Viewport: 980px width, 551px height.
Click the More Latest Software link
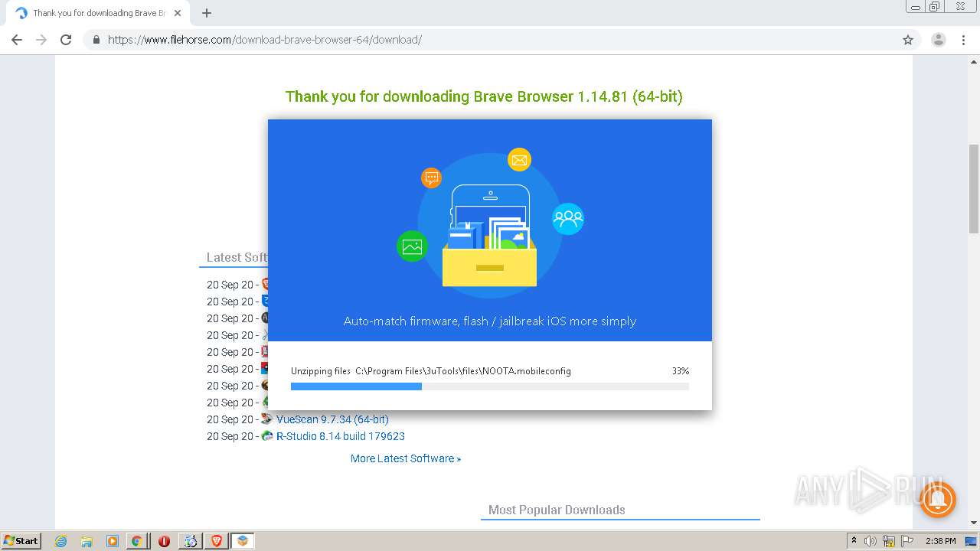click(406, 458)
